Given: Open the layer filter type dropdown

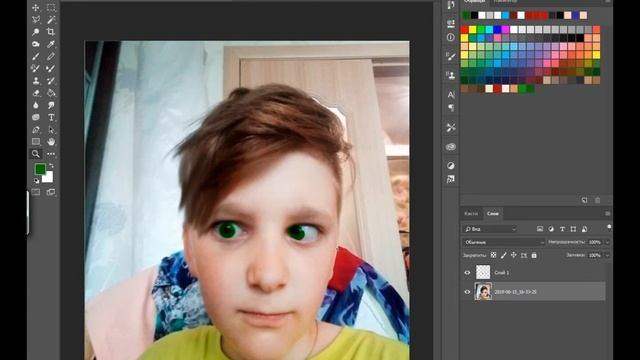Looking at the screenshot, I should tap(490, 229).
